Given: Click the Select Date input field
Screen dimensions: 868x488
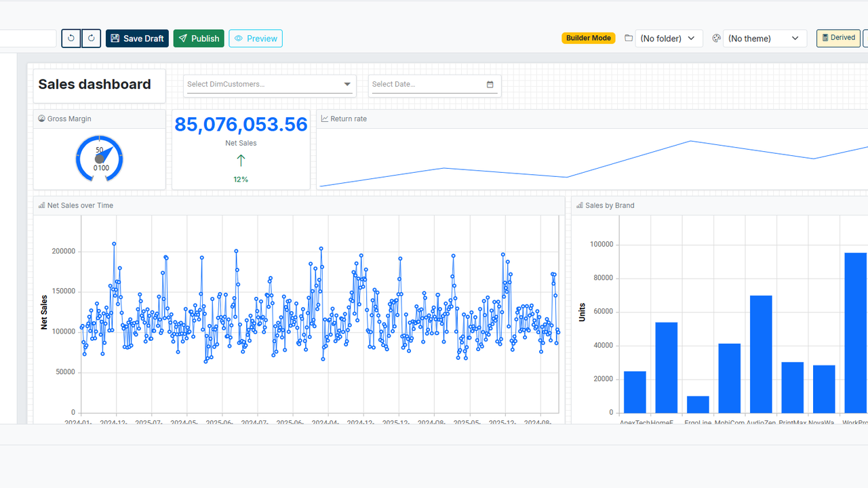Looking at the screenshot, I should tap(435, 85).
